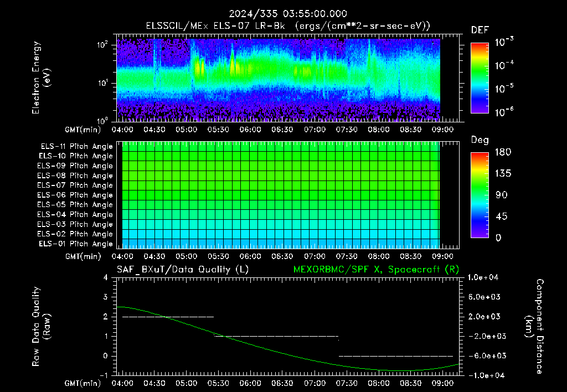567x392 pixels.
Task: Click the 09:00 tick label under bottom plot
Action: click(x=442, y=383)
